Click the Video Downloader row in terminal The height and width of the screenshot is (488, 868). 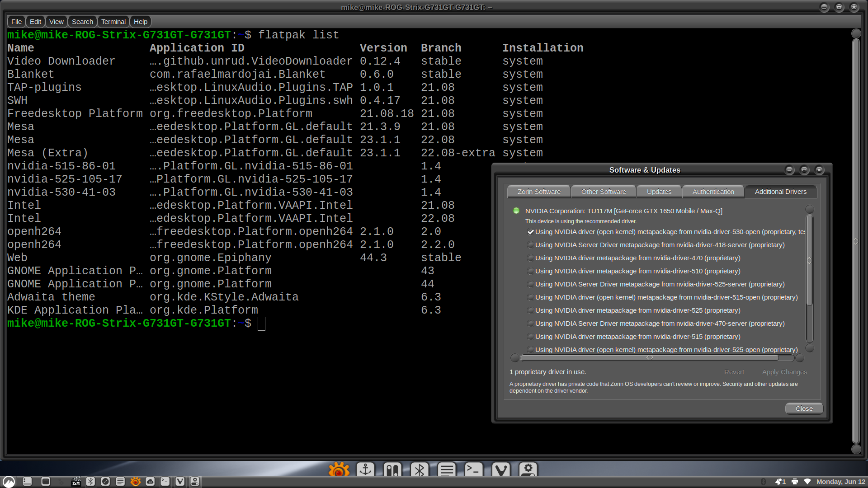click(275, 61)
